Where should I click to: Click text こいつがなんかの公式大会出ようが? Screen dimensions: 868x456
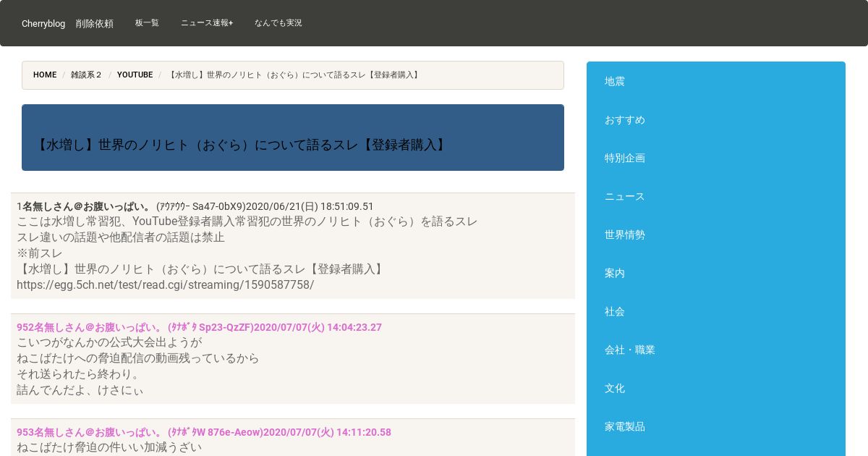[x=109, y=342]
